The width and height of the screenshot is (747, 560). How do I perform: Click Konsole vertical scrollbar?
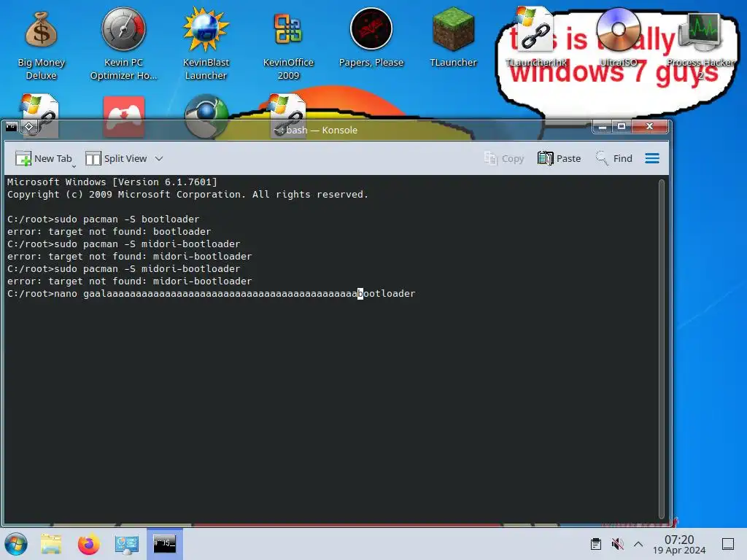661,349
